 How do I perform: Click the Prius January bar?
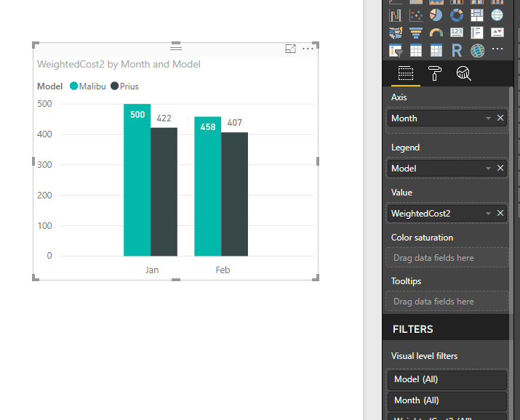[164, 192]
